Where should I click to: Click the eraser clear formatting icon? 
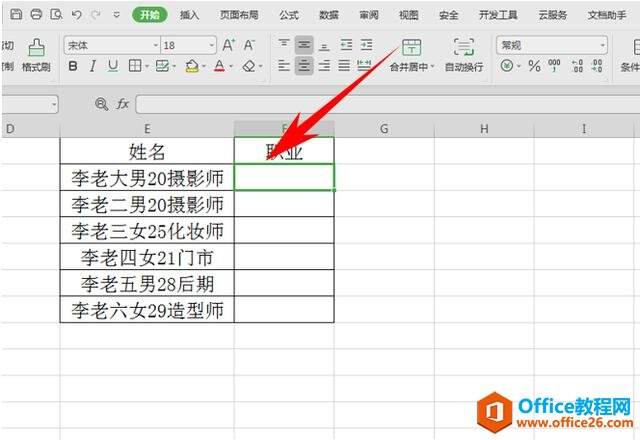tap(249, 66)
